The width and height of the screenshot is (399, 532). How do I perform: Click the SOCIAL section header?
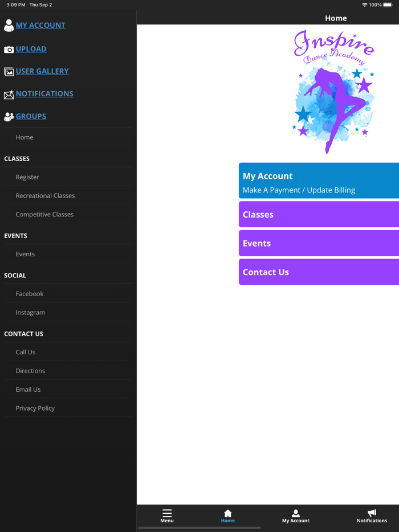pyautogui.click(x=15, y=275)
